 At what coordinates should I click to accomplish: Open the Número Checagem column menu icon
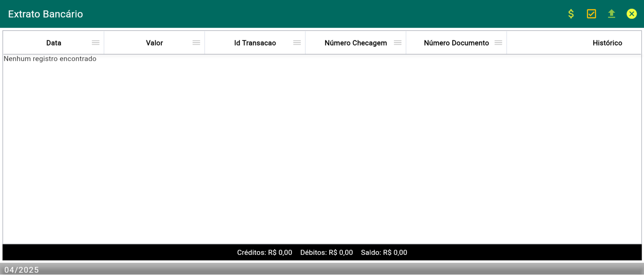tap(397, 43)
